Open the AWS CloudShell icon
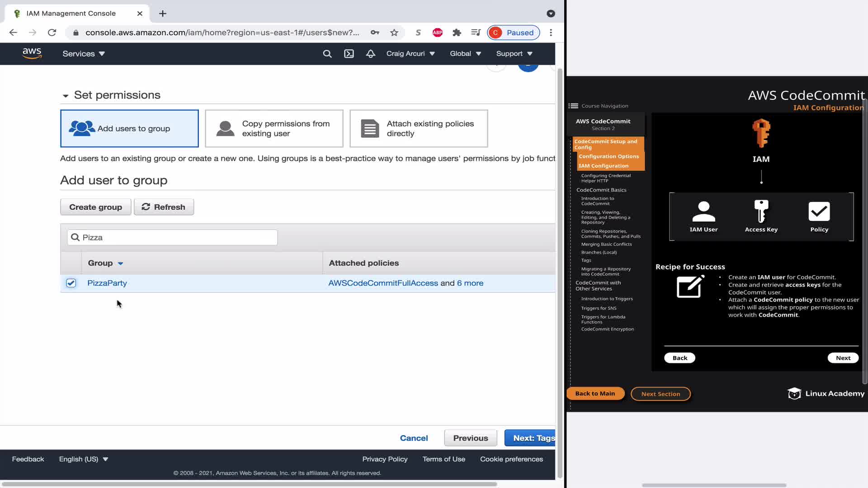Screen dimensions: 868x488 point(349,54)
